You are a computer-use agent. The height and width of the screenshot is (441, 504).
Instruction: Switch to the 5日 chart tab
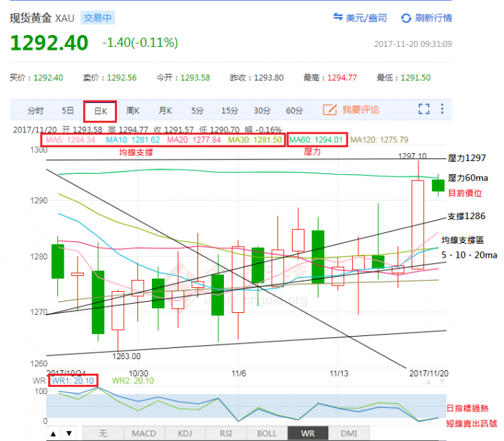tap(68, 111)
